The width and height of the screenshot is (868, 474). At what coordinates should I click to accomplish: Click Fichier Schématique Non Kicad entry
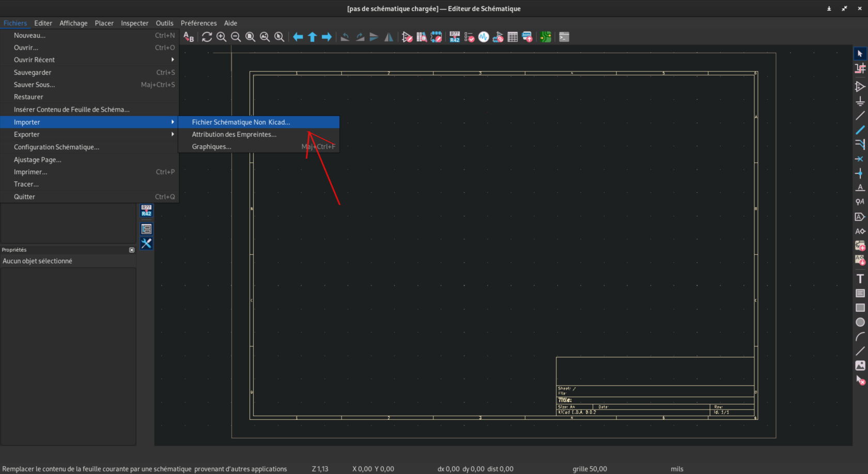tap(259, 122)
